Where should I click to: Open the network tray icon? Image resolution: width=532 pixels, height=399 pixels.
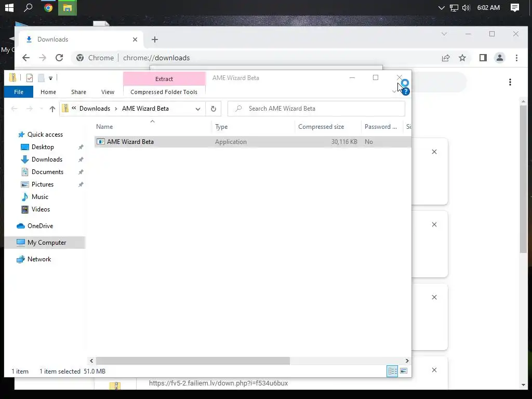[454, 7]
